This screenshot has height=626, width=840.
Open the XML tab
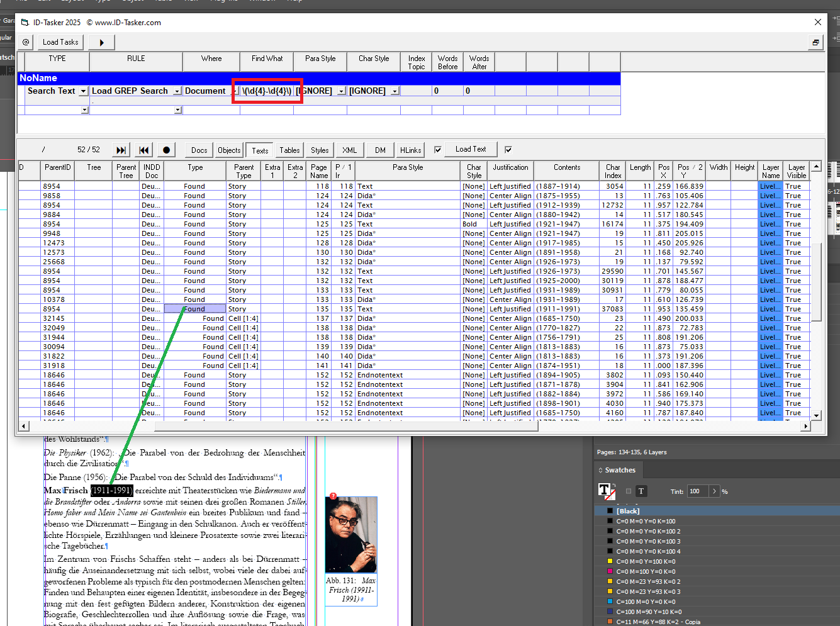pos(349,150)
